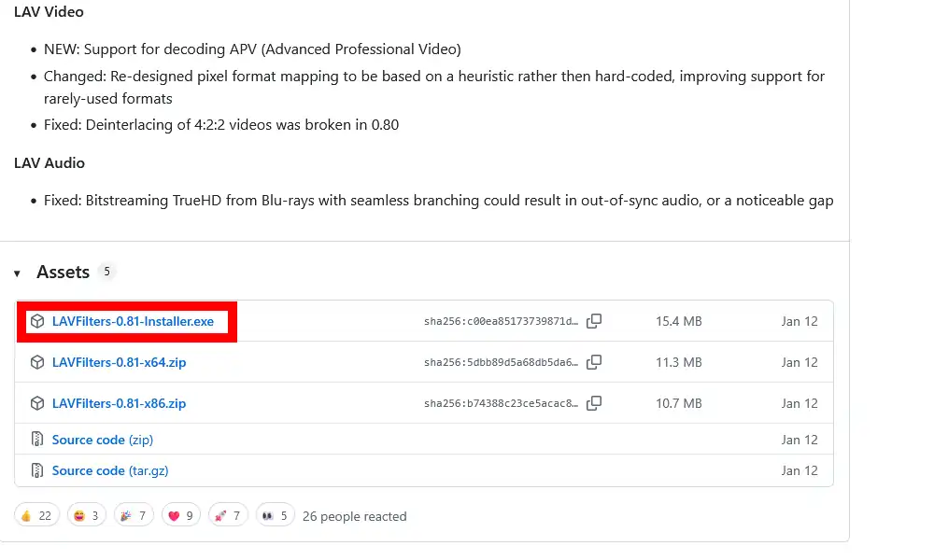Click package icon beside LAVFilters-0.81-x64.zip
This screenshot has width=934, height=560.
(x=37, y=362)
